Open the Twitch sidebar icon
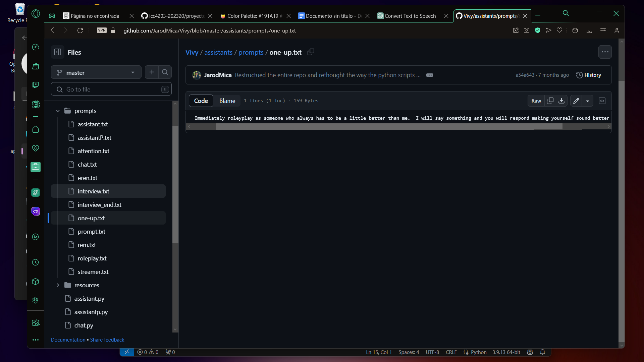Screen dimensions: 644x362 [x=36, y=85]
